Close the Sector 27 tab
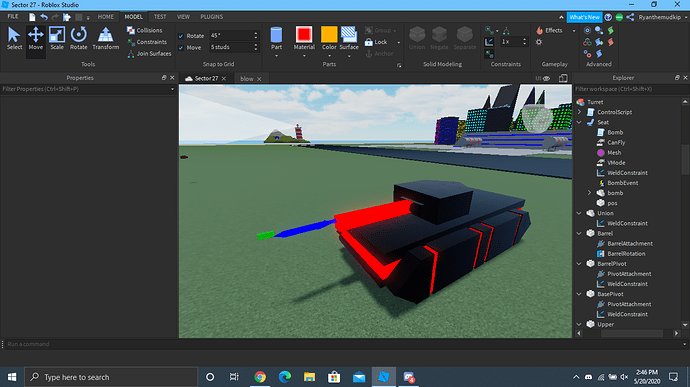 click(x=224, y=79)
